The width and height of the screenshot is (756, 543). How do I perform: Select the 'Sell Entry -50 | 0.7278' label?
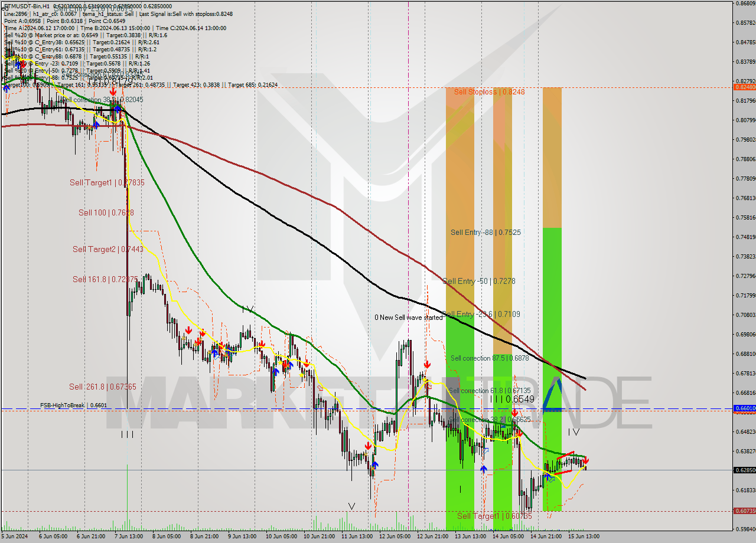pos(478,282)
